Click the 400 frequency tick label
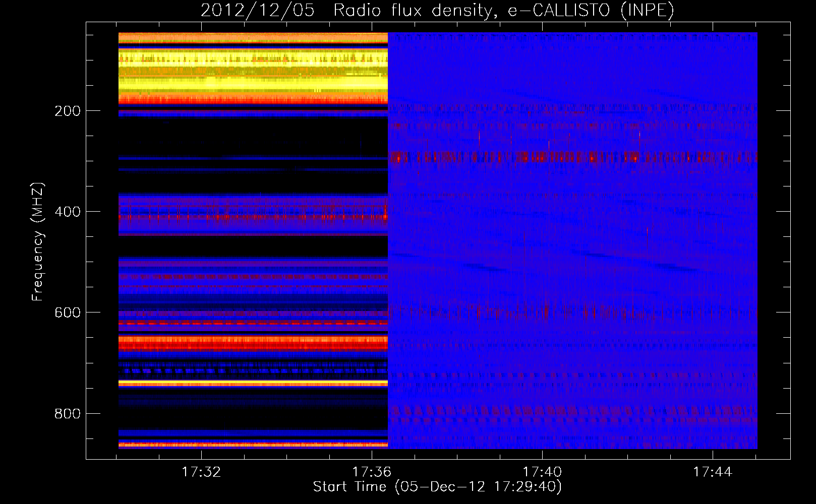The height and width of the screenshot is (504, 816). click(68, 212)
